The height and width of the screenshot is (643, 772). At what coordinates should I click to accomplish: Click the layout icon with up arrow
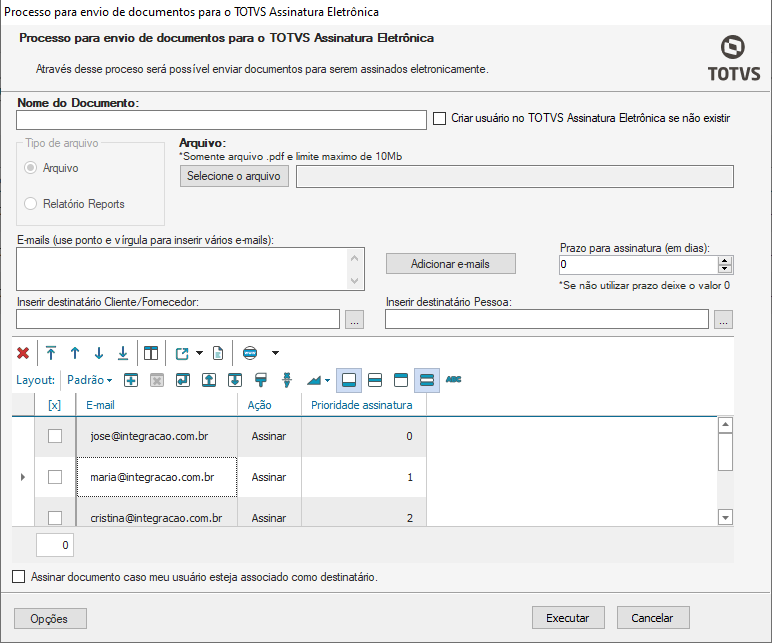[x=209, y=380]
